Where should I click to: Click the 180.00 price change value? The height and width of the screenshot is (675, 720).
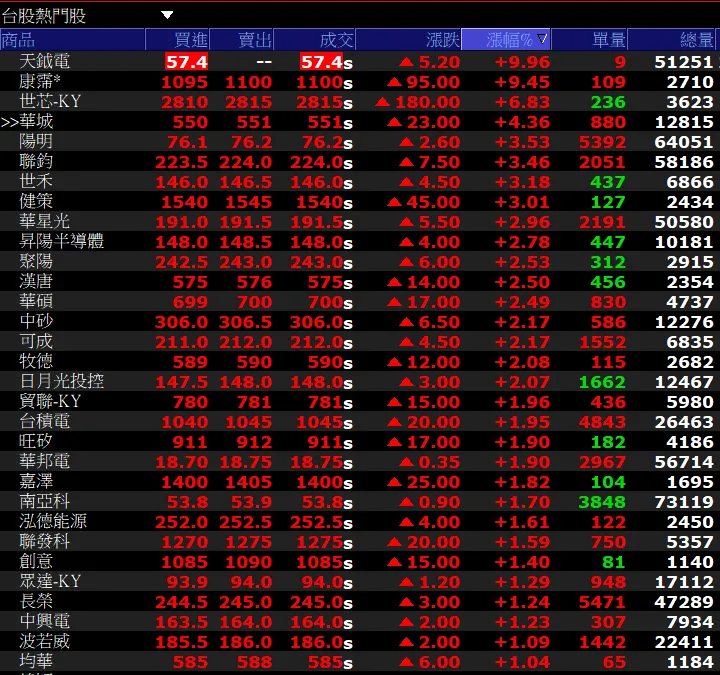coord(428,102)
